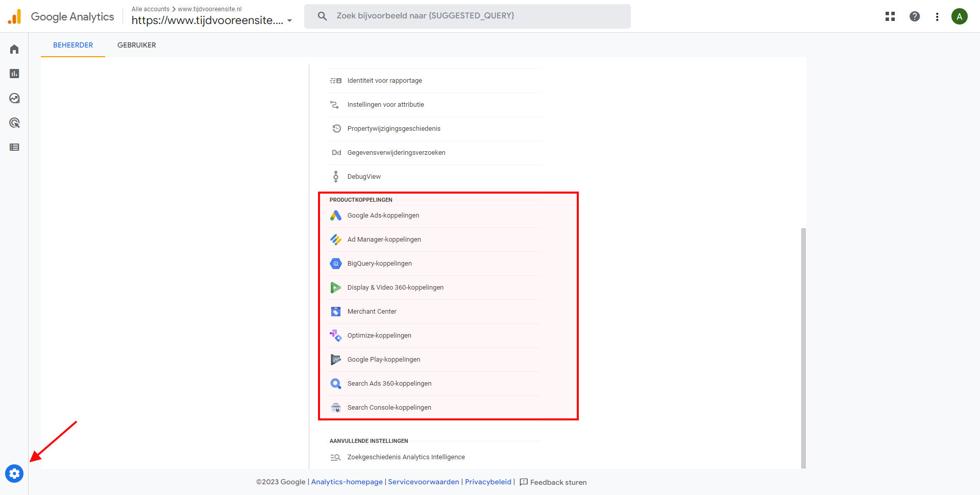Open the Home icon in left sidebar

[14, 49]
